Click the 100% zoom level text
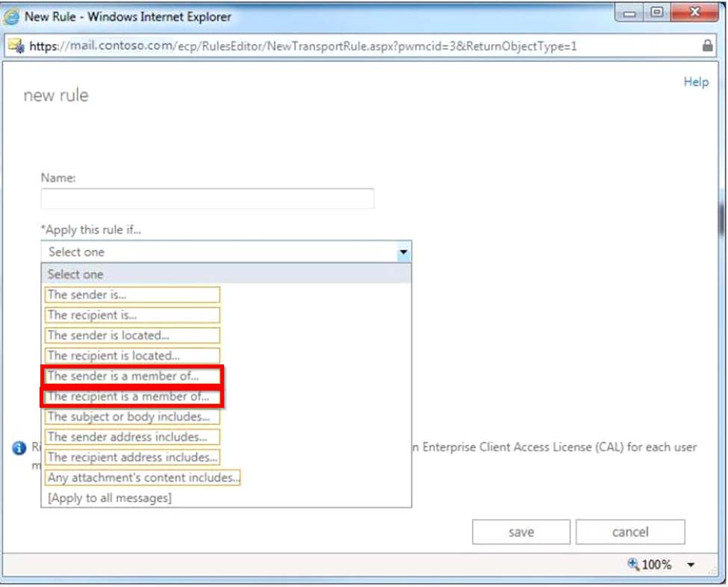The width and height of the screenshot is (728, 587). [656, 565]
